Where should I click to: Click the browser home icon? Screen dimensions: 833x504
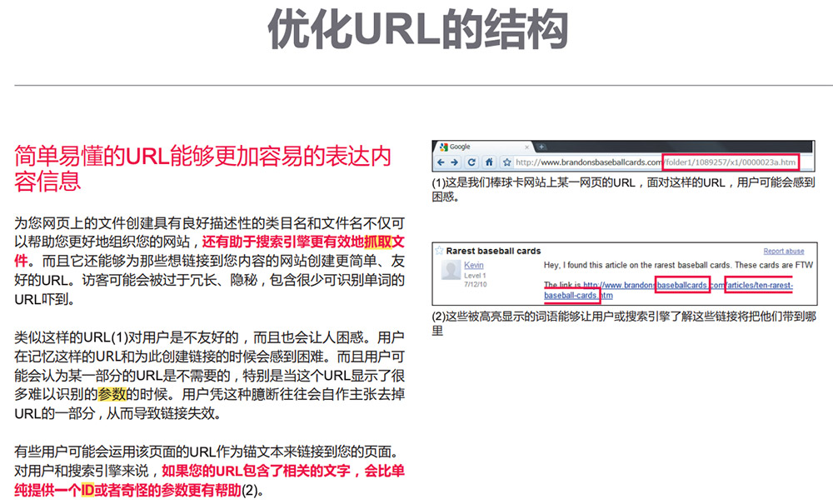[488, 162]
